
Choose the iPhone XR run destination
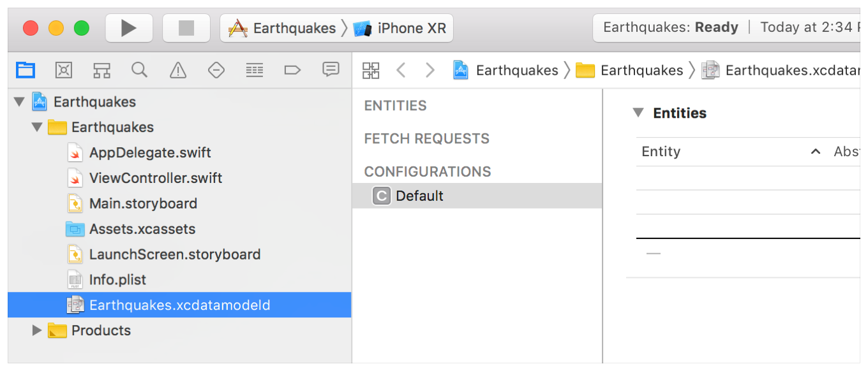coord(402,28)
